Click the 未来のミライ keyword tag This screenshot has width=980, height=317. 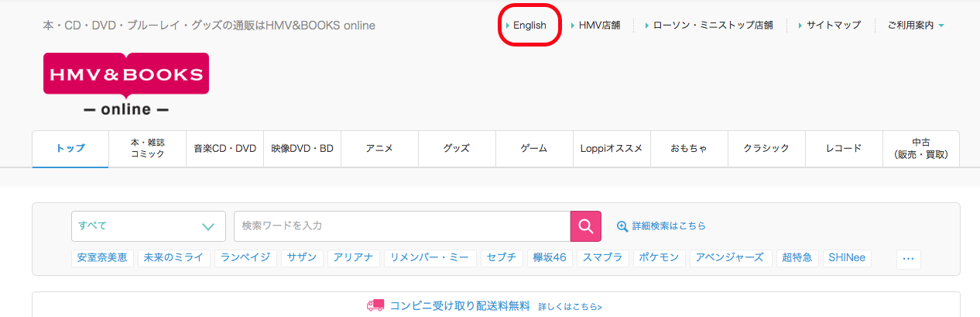point(174,258)
